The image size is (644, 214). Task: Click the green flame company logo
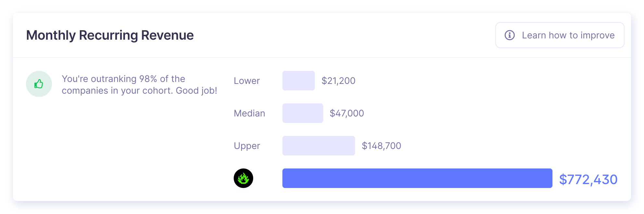(x=243, y=178)
